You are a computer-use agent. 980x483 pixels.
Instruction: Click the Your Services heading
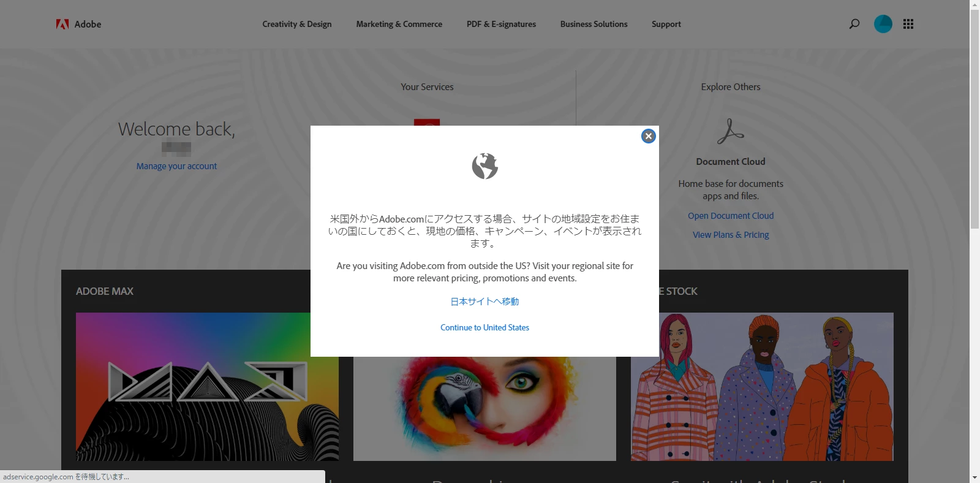pyautogui.click(x=427, y=87)
